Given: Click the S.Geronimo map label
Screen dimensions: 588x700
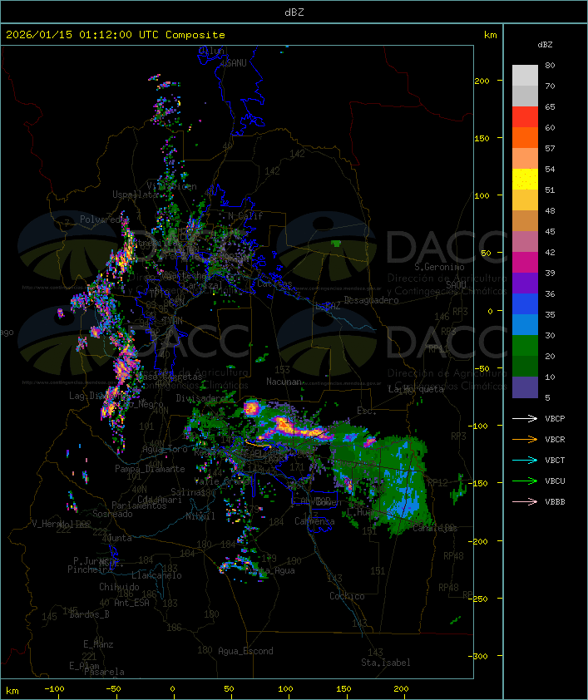Looking at the screenshot, I should 439,267.
